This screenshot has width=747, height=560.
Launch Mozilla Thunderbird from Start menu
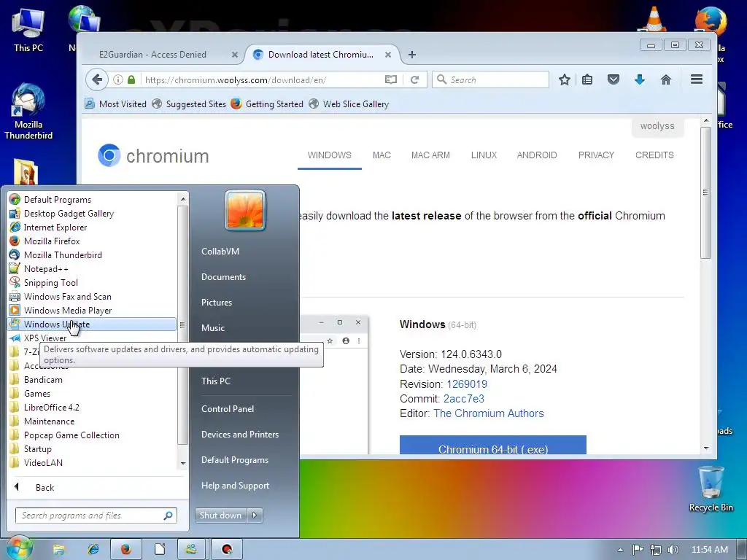[92, 254]
